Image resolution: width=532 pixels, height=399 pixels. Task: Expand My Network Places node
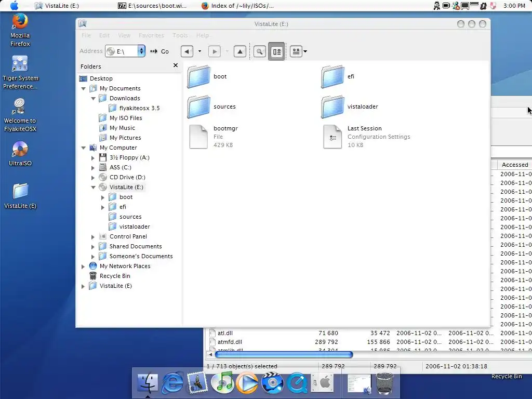83,267
